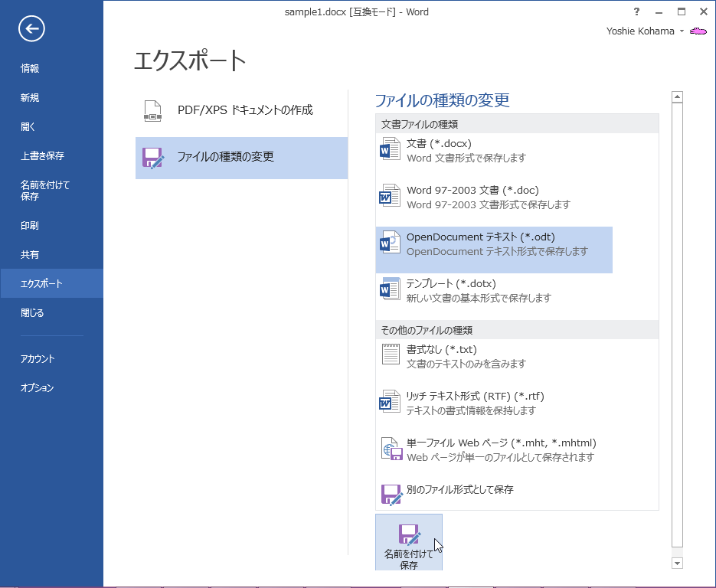Click the template (*.dotx) icon

point(390,289)
